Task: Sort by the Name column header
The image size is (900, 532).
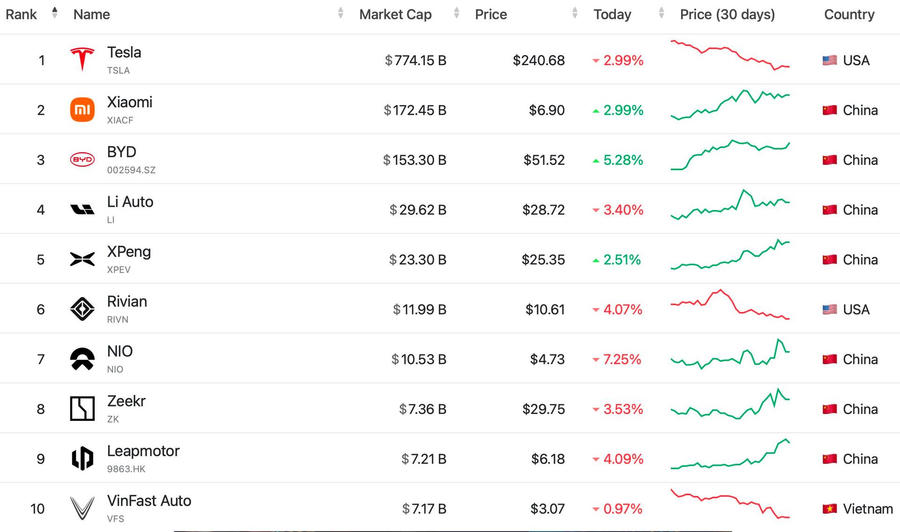Action: (91, 15)
